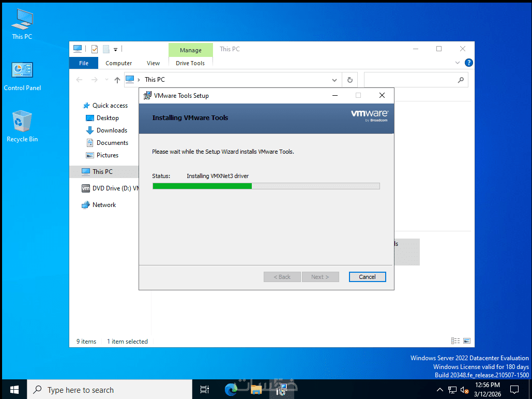The image size is (532, 399).
Task: Open the View ribbon tab
Action: click(x=153, y=63)
